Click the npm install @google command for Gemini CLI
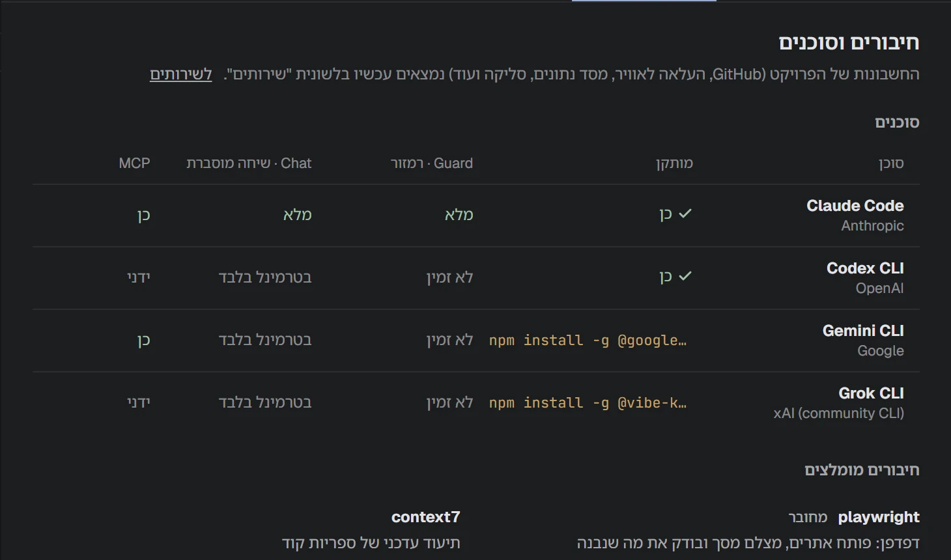This screenshot has width=951, height=560. (x=588, y=341)
